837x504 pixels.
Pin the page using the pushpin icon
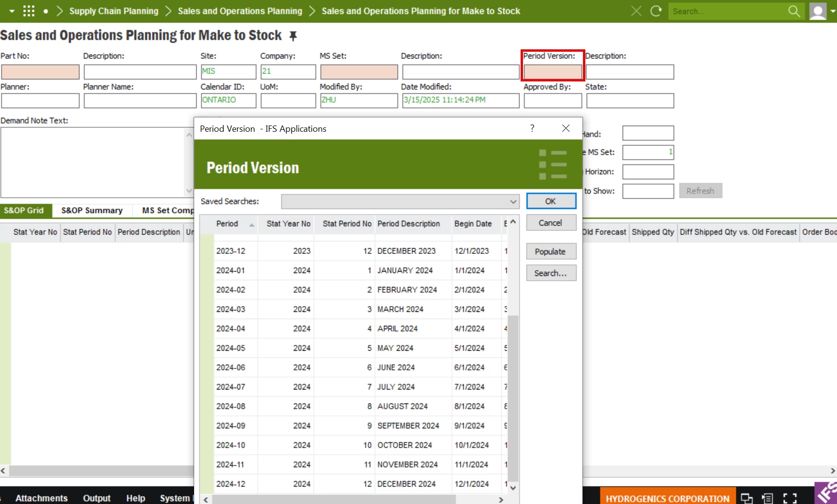293,36
